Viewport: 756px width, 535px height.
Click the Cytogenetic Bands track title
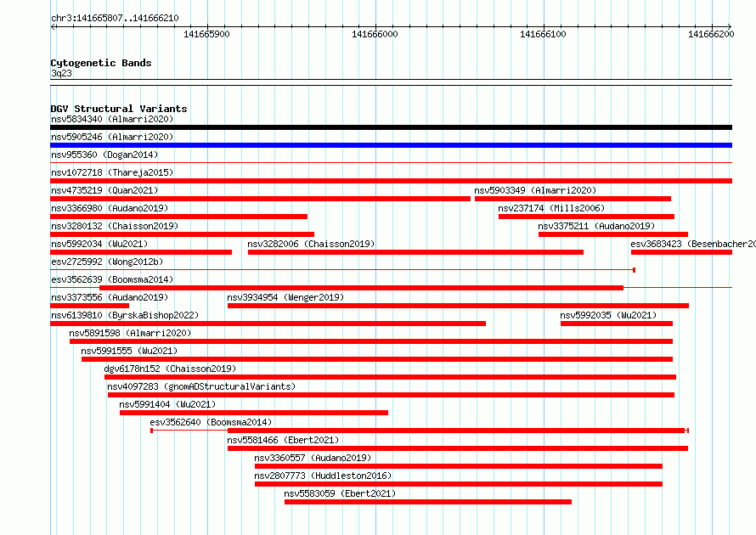(x=101, y=63)
